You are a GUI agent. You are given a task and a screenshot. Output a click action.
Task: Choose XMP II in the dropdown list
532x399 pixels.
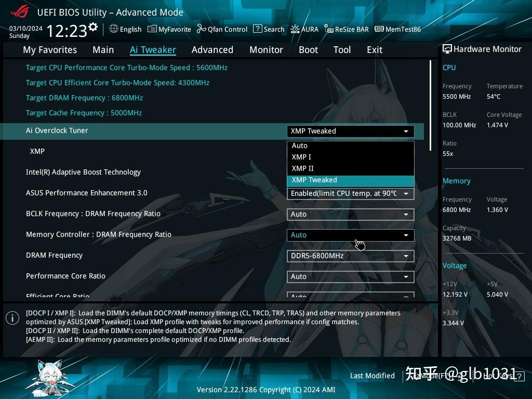click(x=351, y=168)
